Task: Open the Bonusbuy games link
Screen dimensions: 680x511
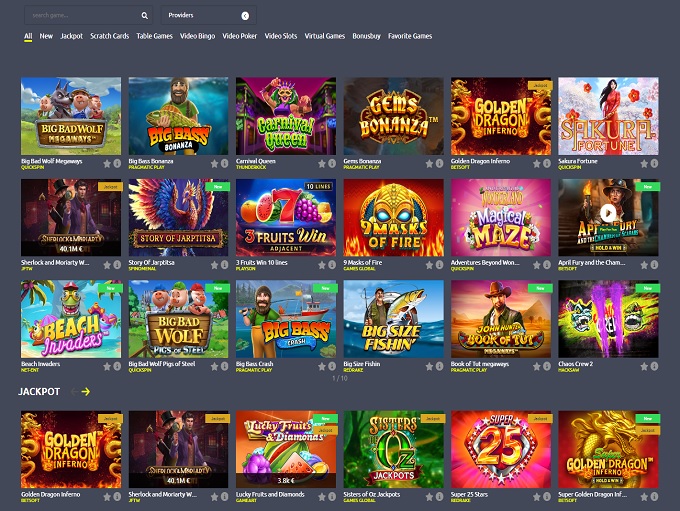Action: (x=366, y=36)
